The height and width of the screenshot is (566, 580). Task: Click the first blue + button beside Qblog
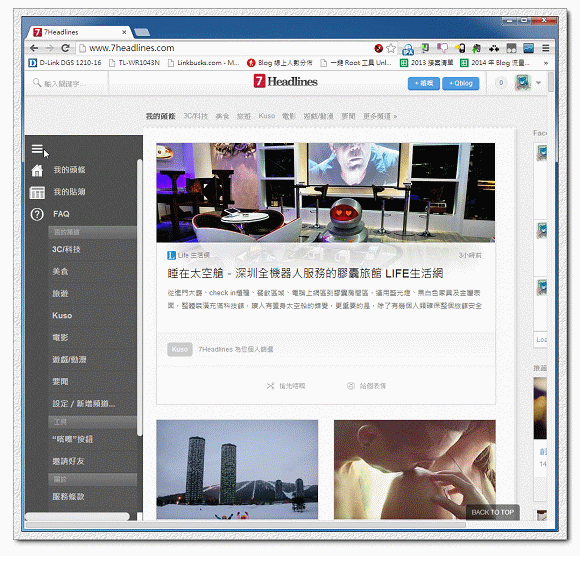coord(424,83)
